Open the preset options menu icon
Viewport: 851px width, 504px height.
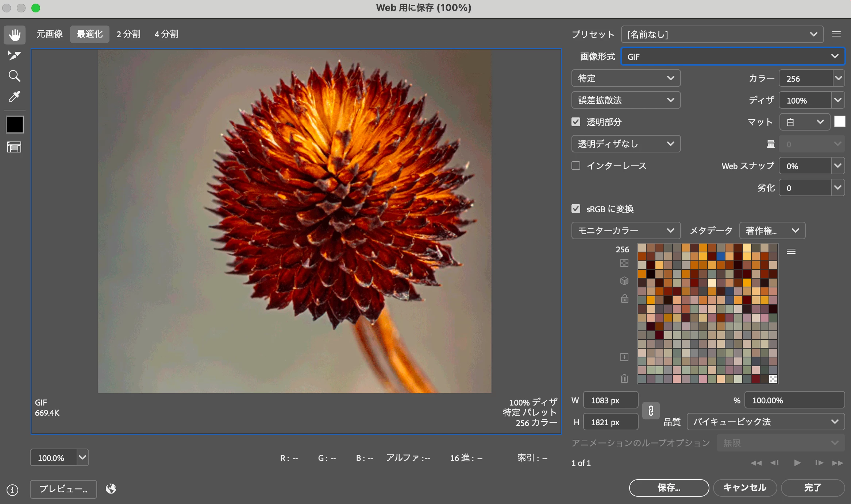click(836, 34)
